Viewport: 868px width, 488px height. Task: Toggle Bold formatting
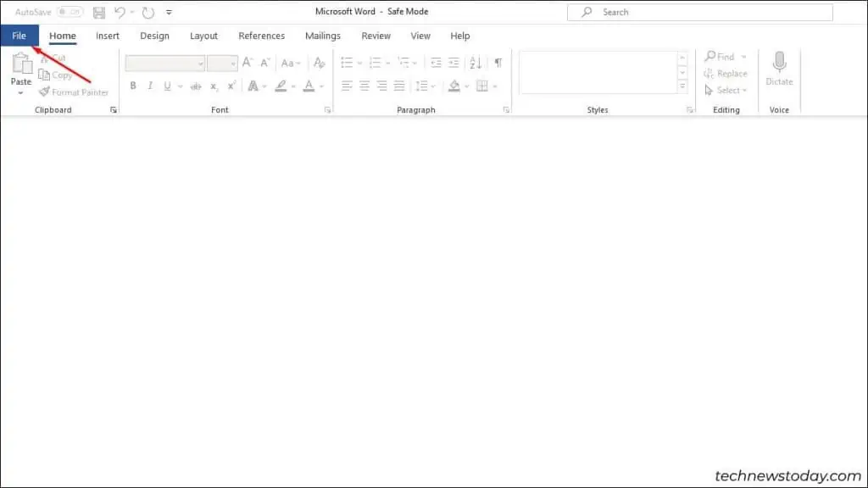(x=133, y=86)
